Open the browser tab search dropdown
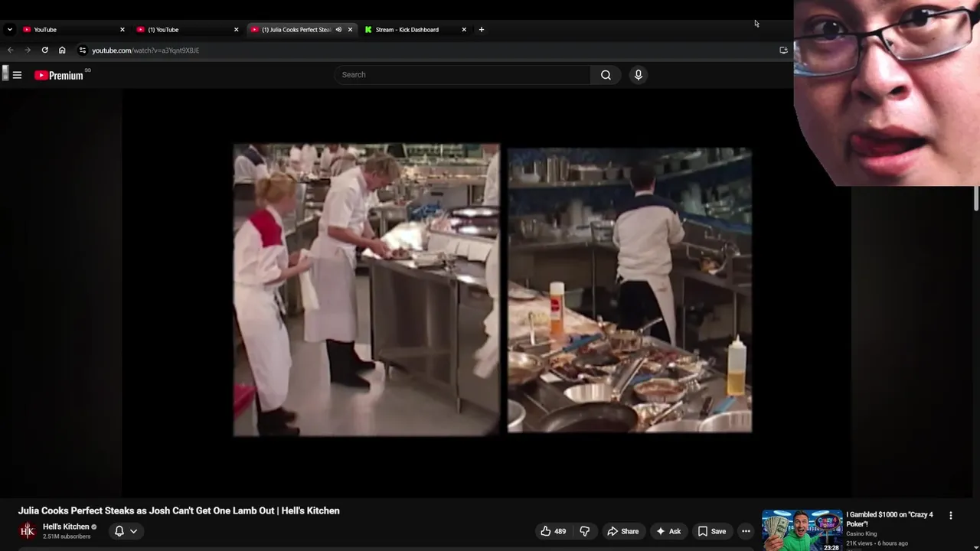980x551 pixels. pyautogui.click(x=9, y=29)
